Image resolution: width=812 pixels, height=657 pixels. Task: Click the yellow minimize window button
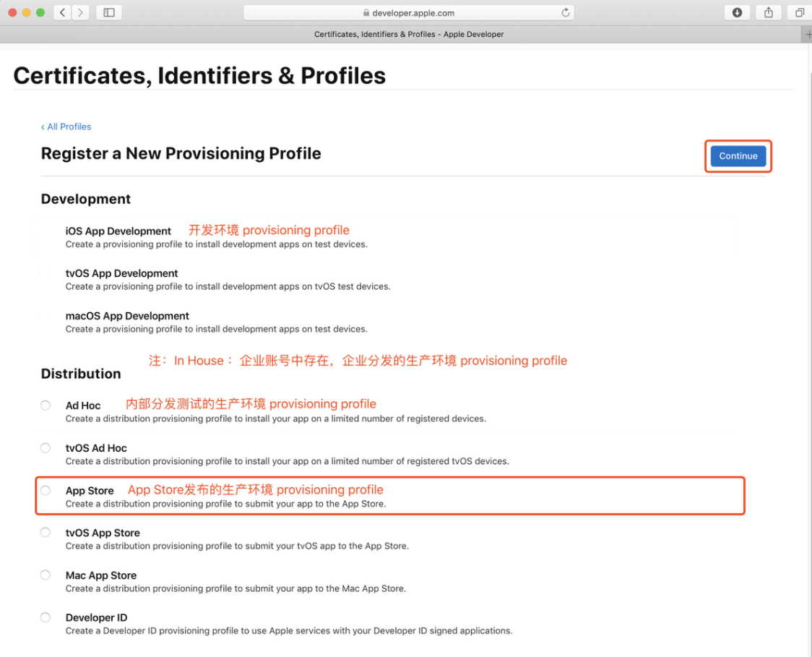pyautogui.click(x=27, y=12)
